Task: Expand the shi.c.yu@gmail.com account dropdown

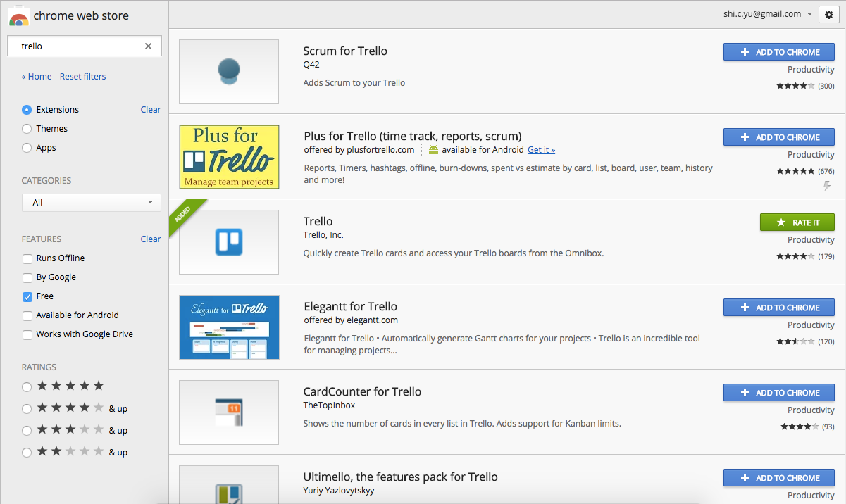Action: 768,13
